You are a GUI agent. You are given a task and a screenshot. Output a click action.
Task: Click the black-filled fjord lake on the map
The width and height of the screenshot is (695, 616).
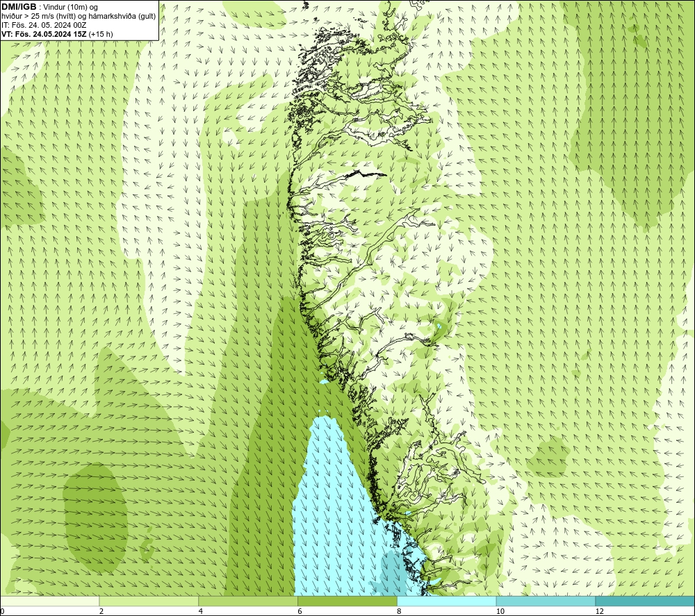coord(364,174)
